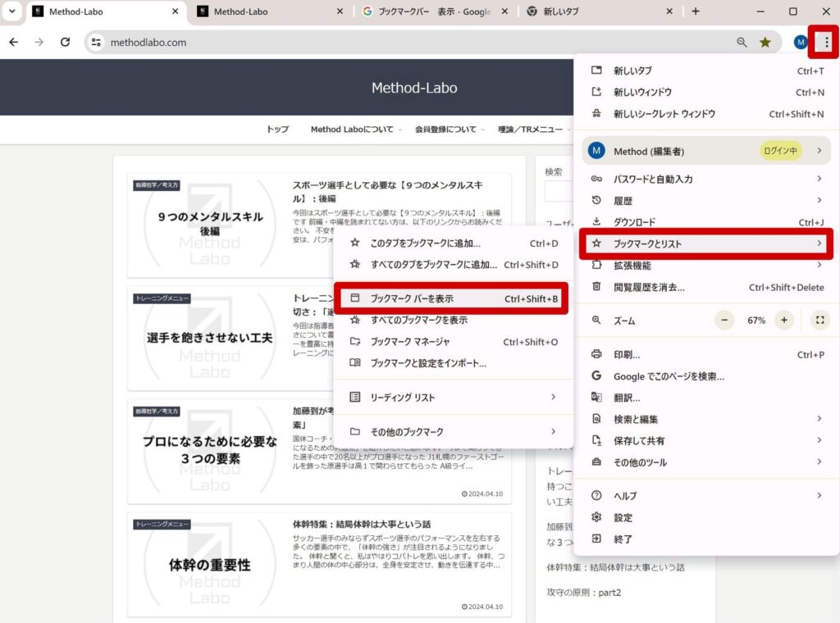This screenshot has width=840, height=623.
Task: Expand ヘルプ submenu
Action: tap(706, 496)
